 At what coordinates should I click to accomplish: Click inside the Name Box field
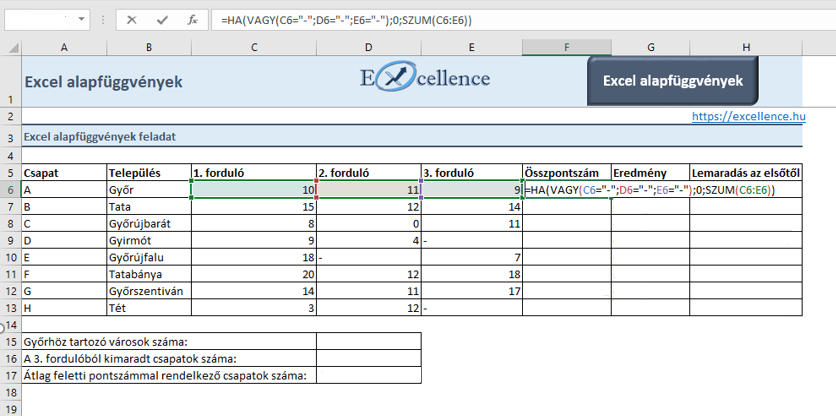[39, 20]
